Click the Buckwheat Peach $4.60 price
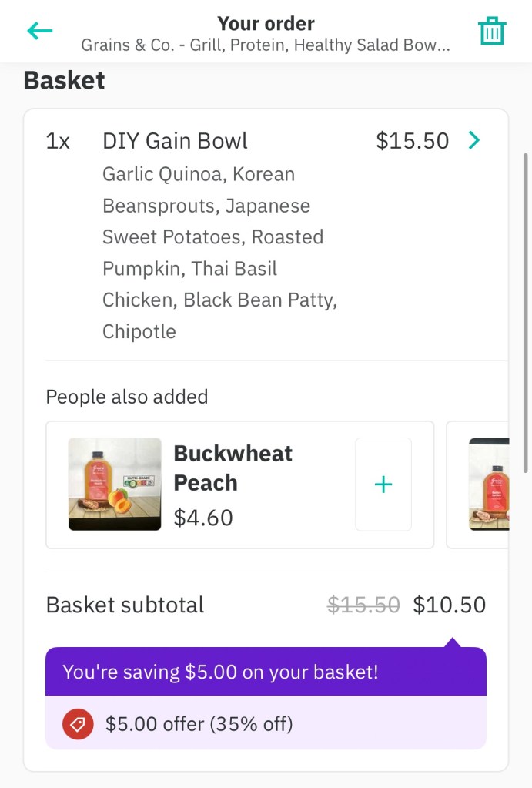The image size is (532, 788). [202, 518]
